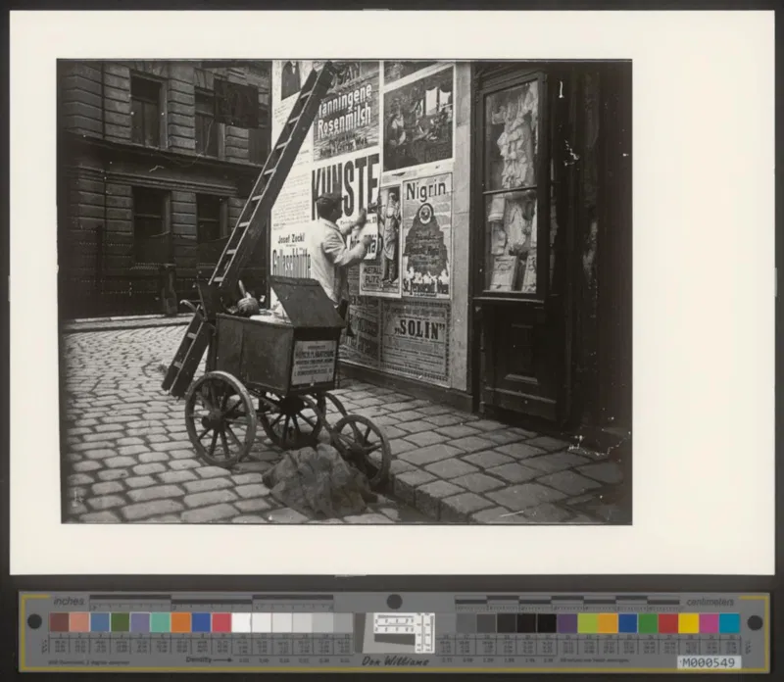Click the dark purple color swatch
Viewport: 784px width, 682px height.
pyautogui.click(x=567, y=623)
